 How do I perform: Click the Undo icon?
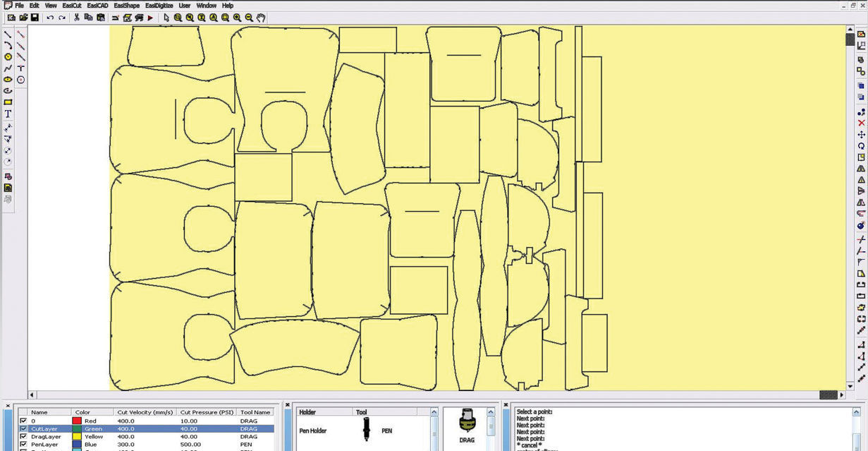click(49, 18)
